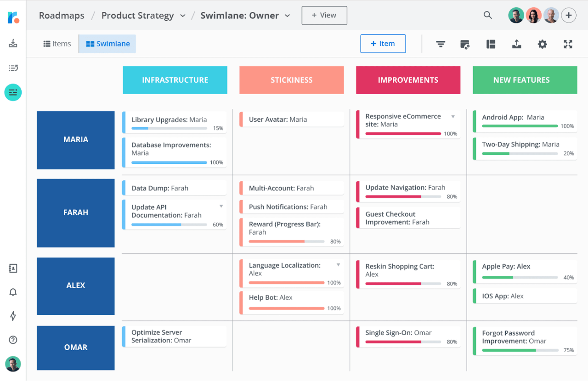Open your profile via the bottom sidebar avatar
Screen dimensions: 588x381
[13, 364]
